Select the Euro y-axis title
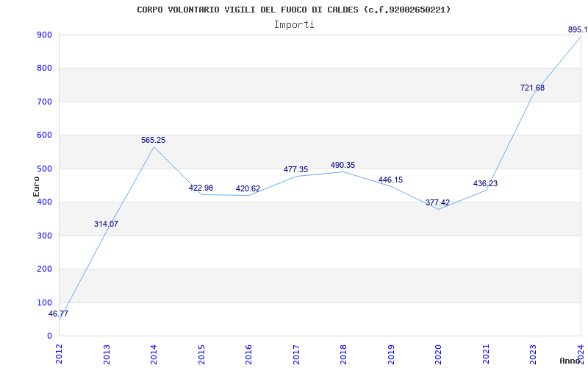The image size is (588, 368). (x=36, y=186)
